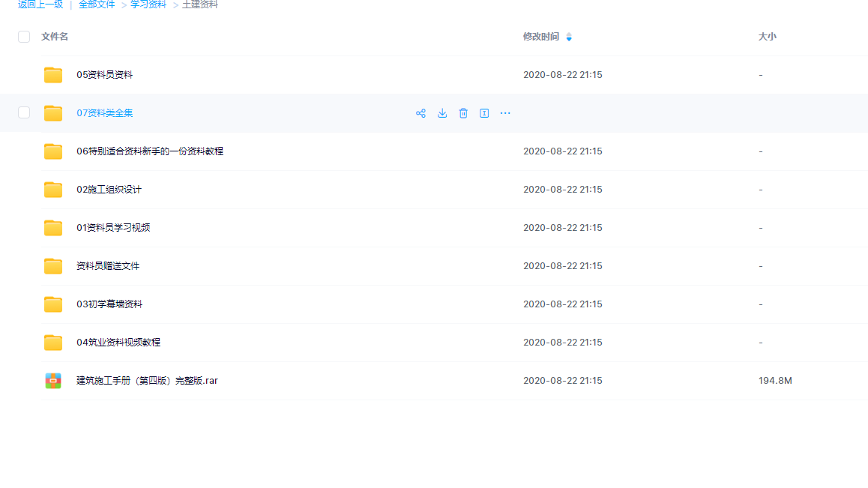
Task: Click the folder icon of 02施工组织设计
Action: click(53, 190)
